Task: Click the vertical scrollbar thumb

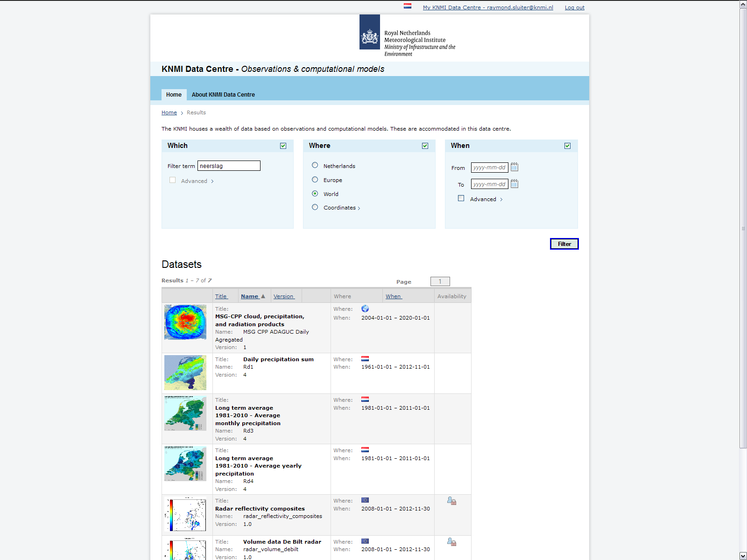Action: [743, 228]
